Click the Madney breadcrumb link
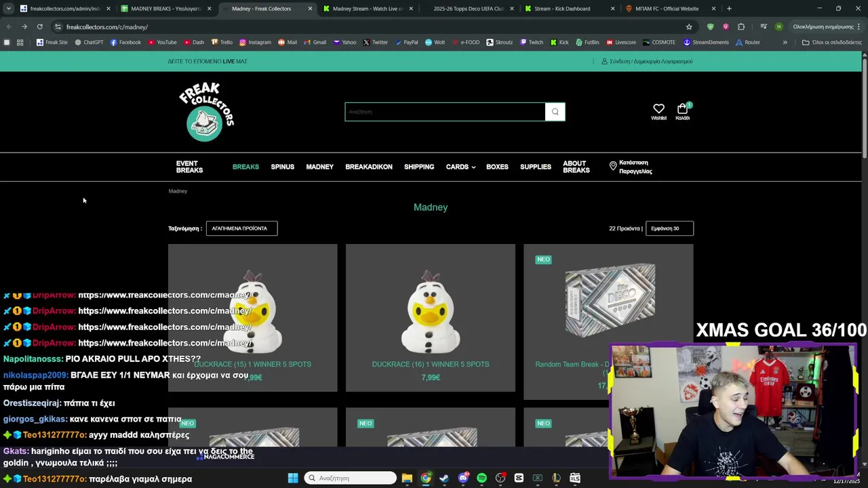Image resolution: width=868 pixels, height=488 pixels. 178,191
